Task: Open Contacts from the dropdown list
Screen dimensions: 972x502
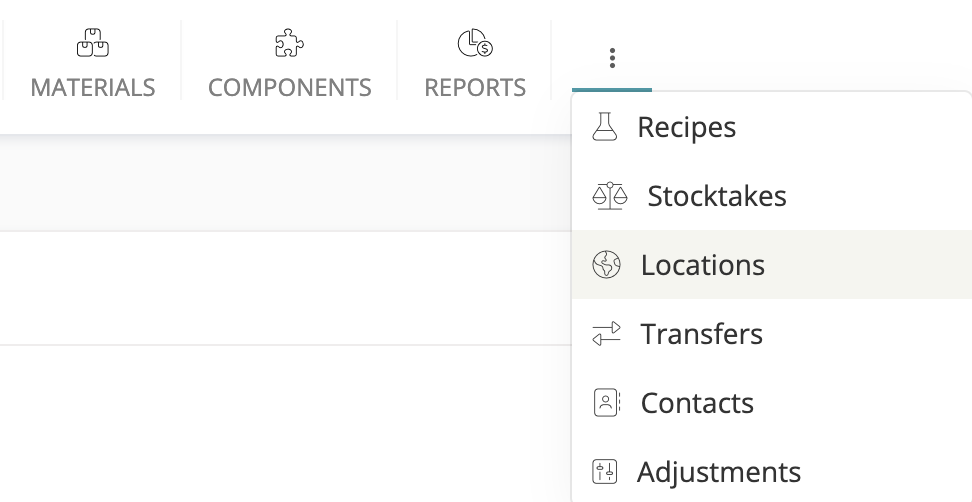Action: point(697,403)
